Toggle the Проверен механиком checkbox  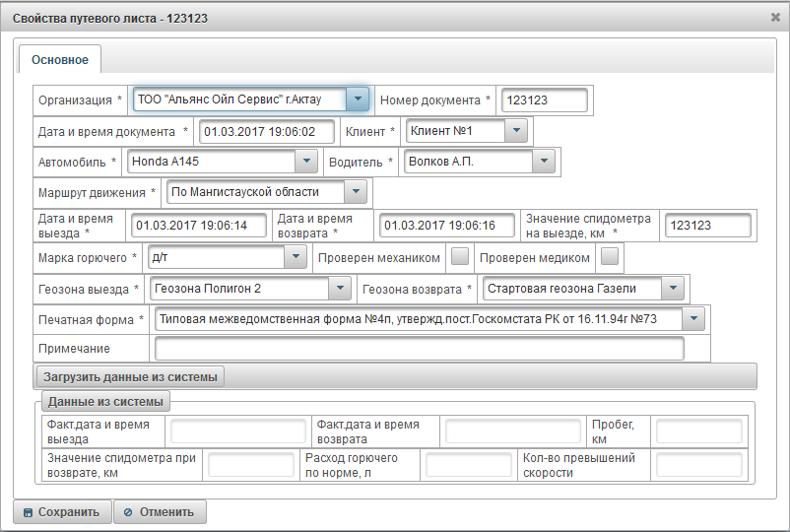460,257
